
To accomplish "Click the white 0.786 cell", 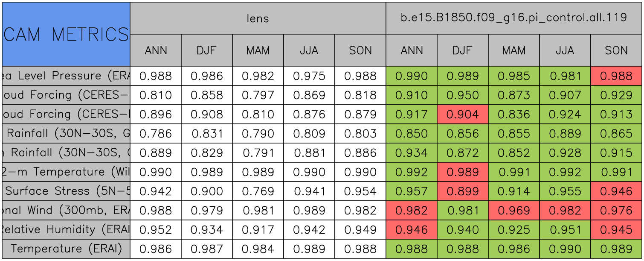I will click(156, 134).
